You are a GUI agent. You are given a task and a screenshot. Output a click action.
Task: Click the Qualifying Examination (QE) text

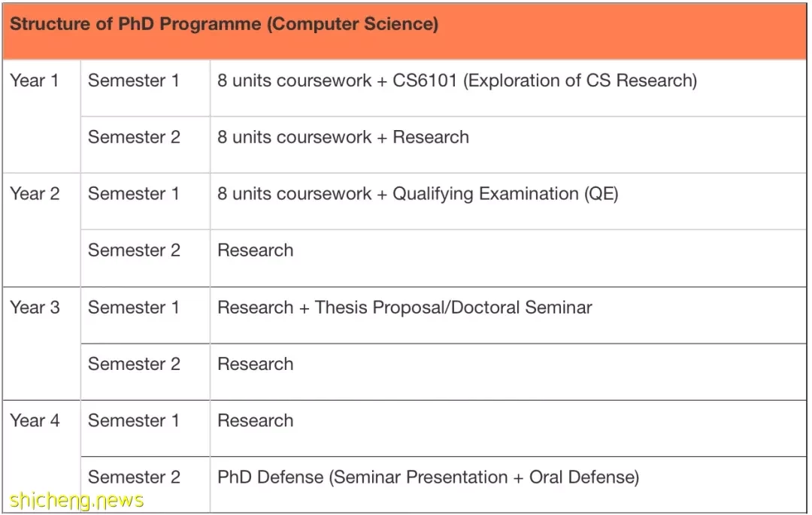pos(505,194)
